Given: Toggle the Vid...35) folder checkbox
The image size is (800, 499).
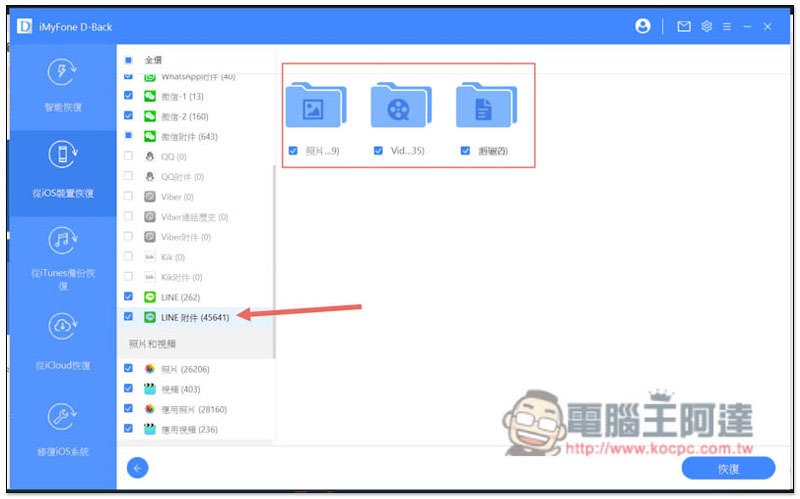Looking at the screenshot, I should [378, 151].
